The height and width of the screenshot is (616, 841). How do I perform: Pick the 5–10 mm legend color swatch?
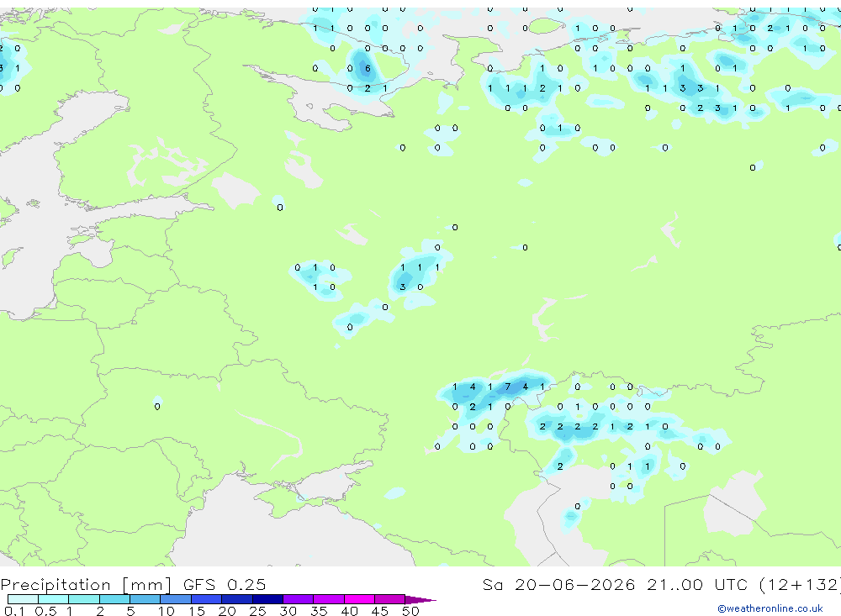[x=145, y=599]
